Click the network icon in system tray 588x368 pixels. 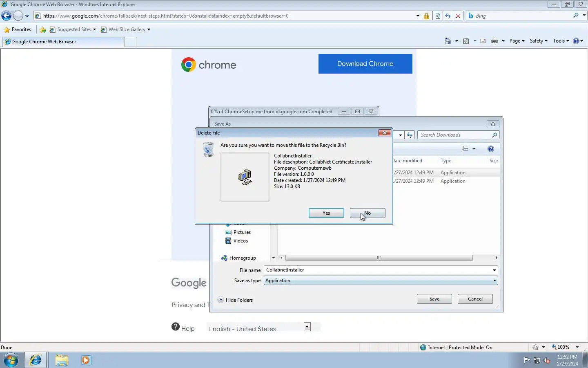[537, 360]
